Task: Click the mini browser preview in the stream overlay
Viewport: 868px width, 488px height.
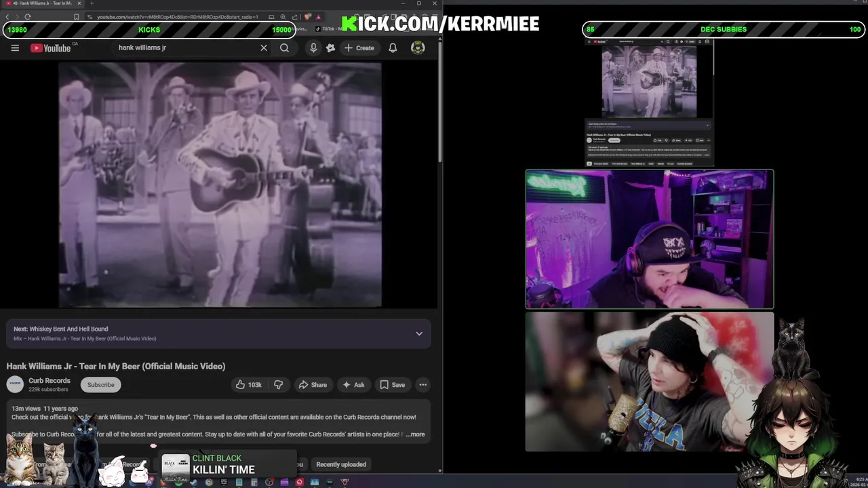Action: [650, 103]
